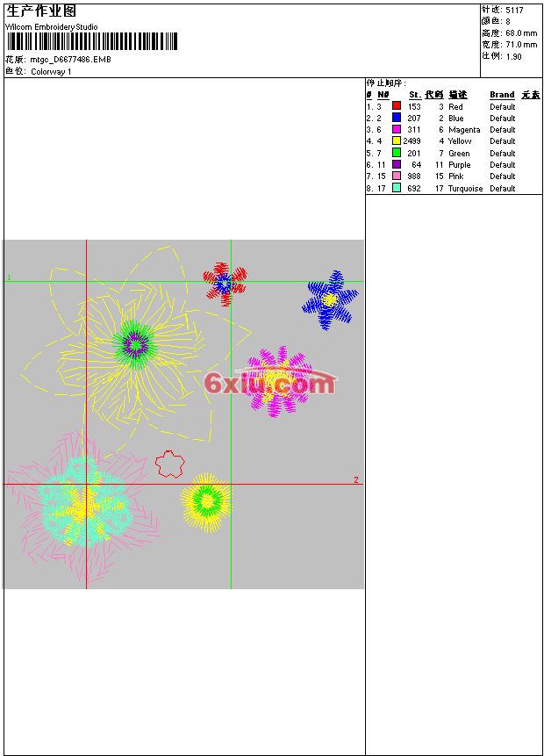Select the "Yellow" description text

coord(460,141)
